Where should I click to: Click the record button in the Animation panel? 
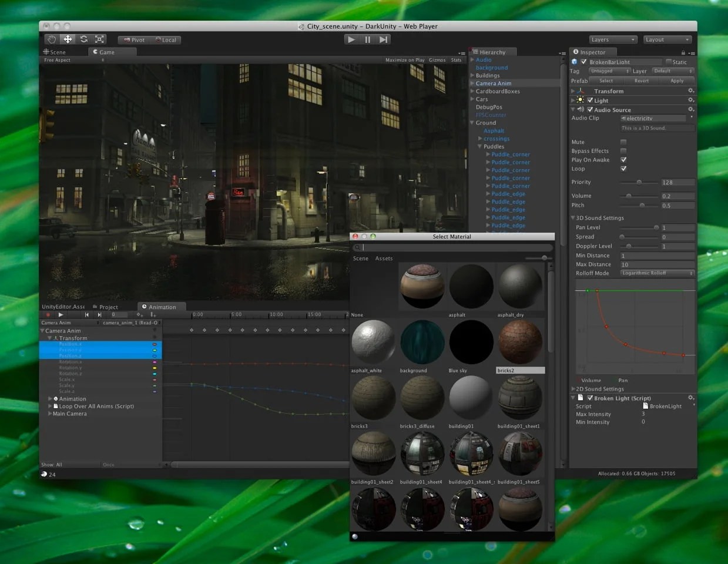pos(48,314)
